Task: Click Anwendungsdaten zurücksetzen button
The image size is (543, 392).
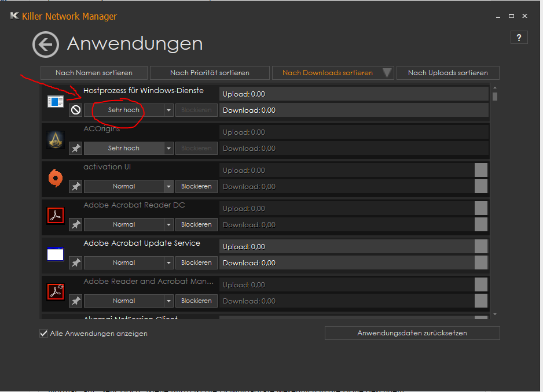Action: [x=412, y=333]
